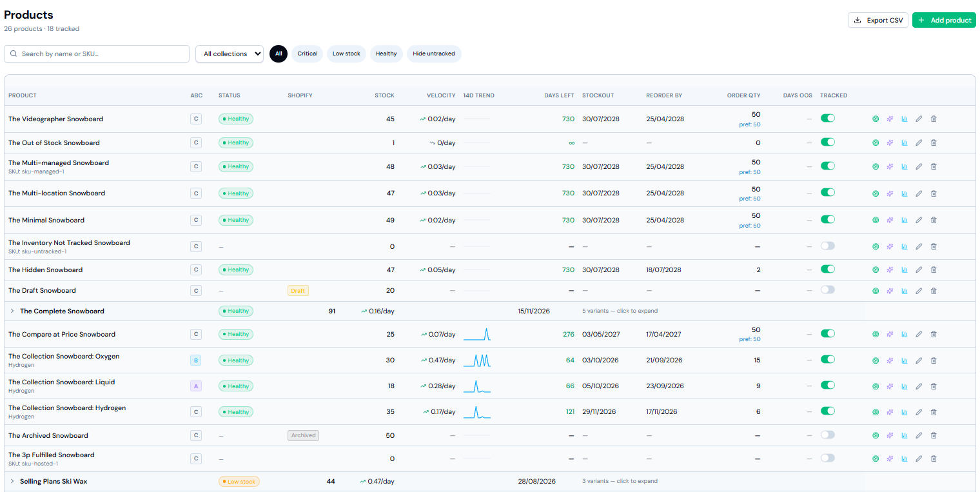Filter products by Low stock
980x492 pixels.
(x=346, y=54)
